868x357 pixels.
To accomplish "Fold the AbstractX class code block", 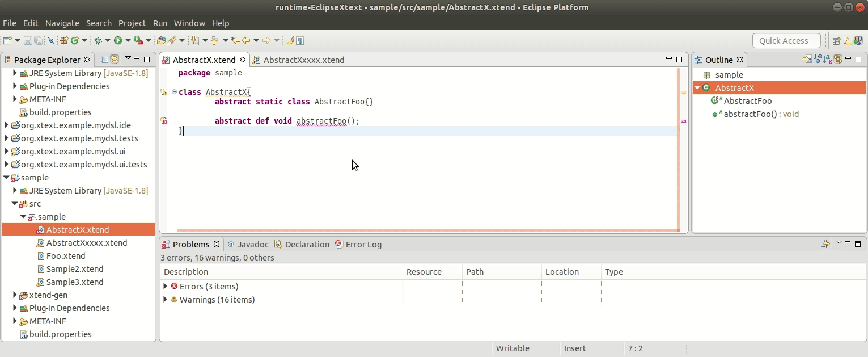I will [174, 92].
